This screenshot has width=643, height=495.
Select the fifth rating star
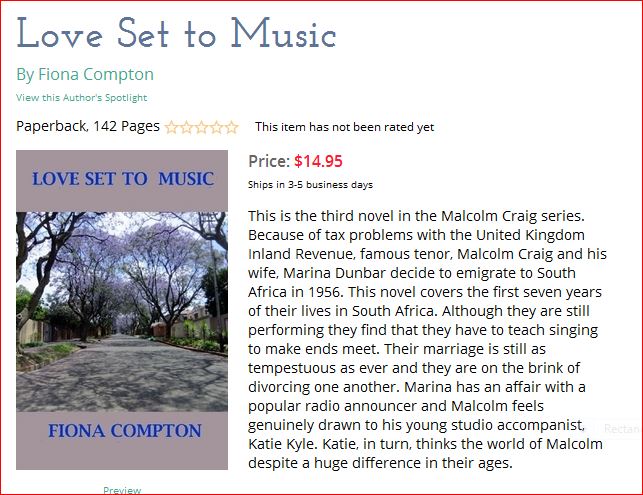coord(231,127)
